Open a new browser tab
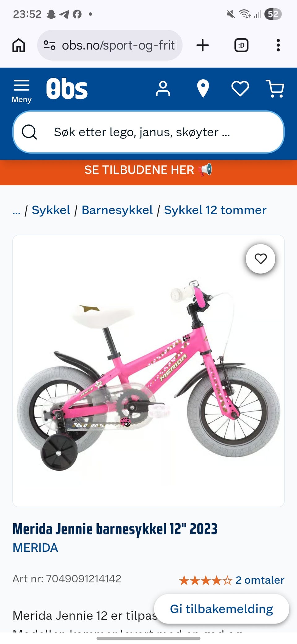 click(x=203, y=45)
